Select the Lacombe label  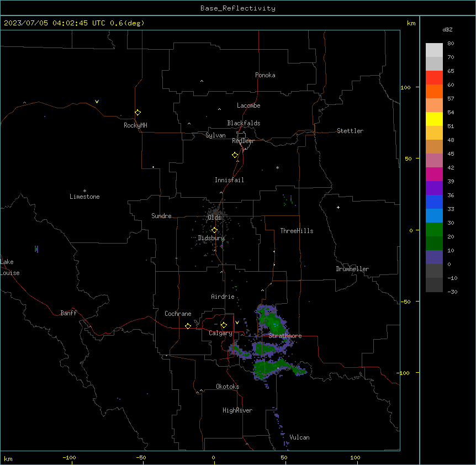(248, 105)
